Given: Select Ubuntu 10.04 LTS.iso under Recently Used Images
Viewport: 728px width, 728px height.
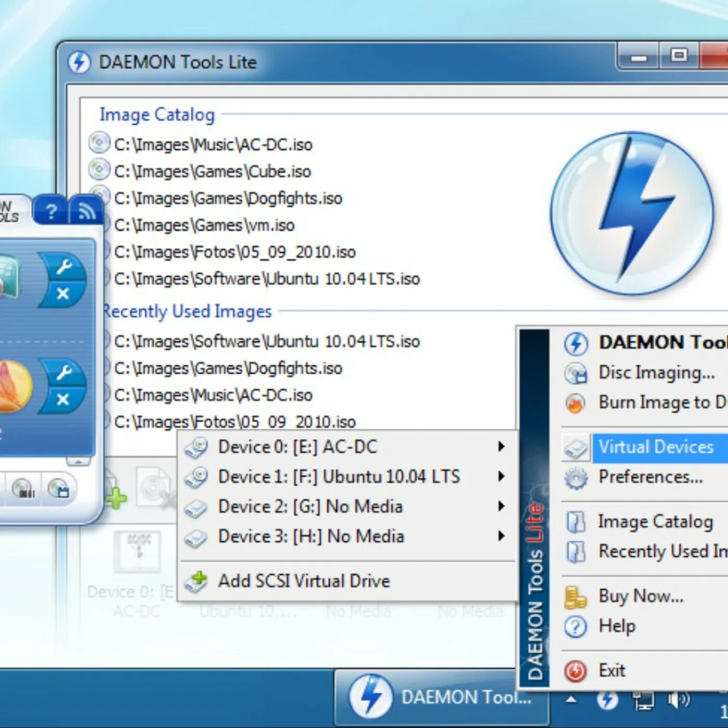Looking at the screenshot, I should tap(267, 342).
